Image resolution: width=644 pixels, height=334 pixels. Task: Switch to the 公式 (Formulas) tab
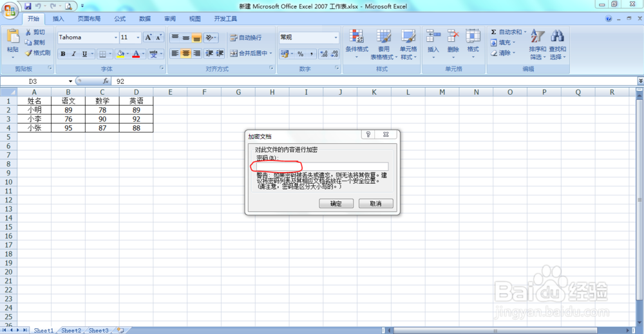pyautogui.click(x=120, y=19)
